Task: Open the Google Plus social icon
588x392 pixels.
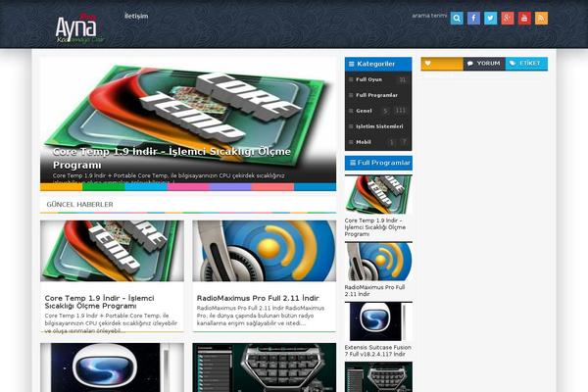Action: pos(508,18)
